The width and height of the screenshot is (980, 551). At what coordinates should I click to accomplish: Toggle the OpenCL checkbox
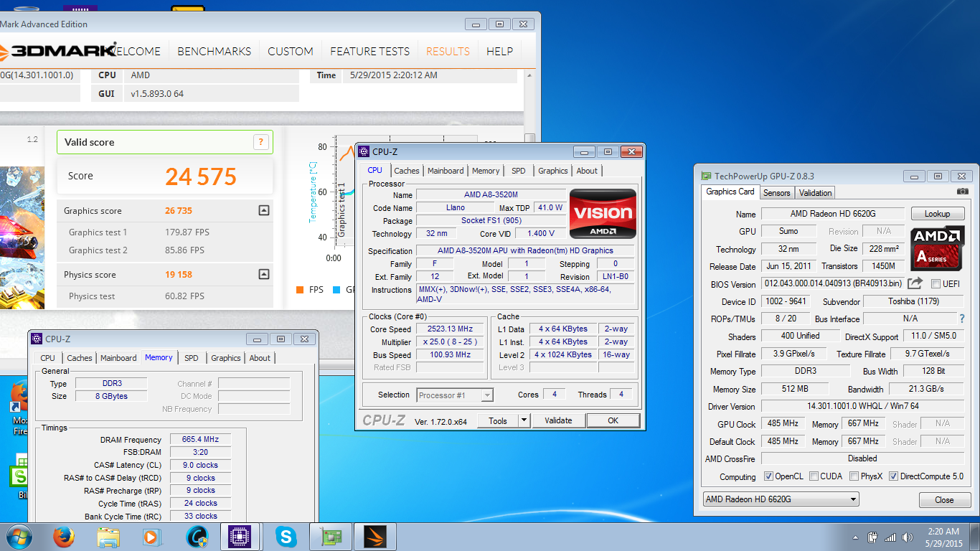[x=768, y=476]
